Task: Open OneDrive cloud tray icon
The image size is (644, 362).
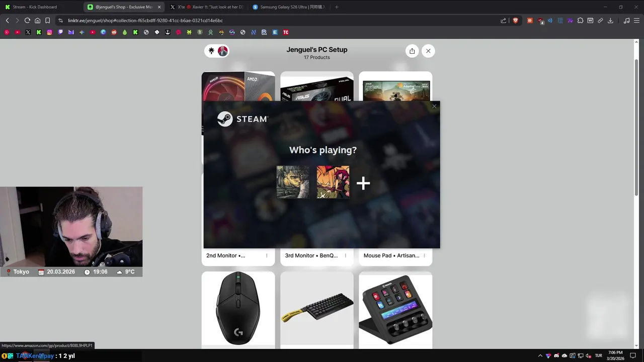Action: [x=565, y=355]
